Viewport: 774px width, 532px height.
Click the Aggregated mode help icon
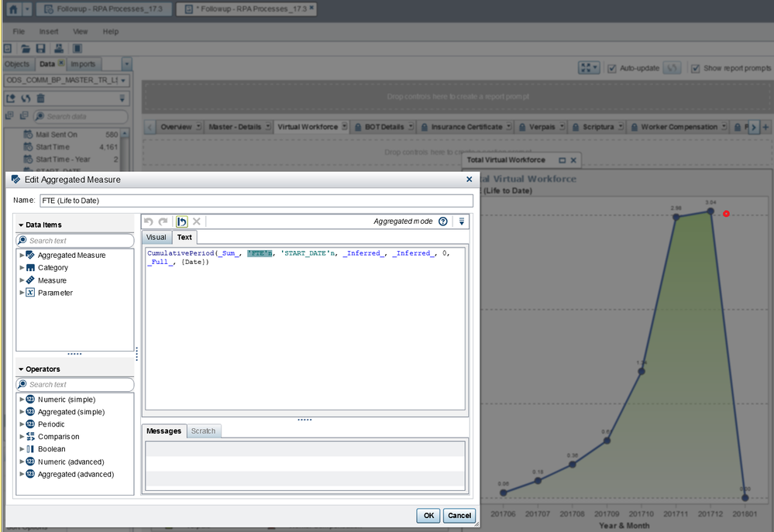click(x=443, y=221)
